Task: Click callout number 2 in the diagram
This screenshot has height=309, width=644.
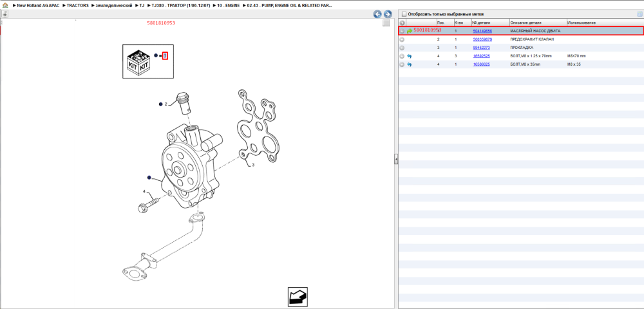Action: pyautogui.click(x=166, y=104)
